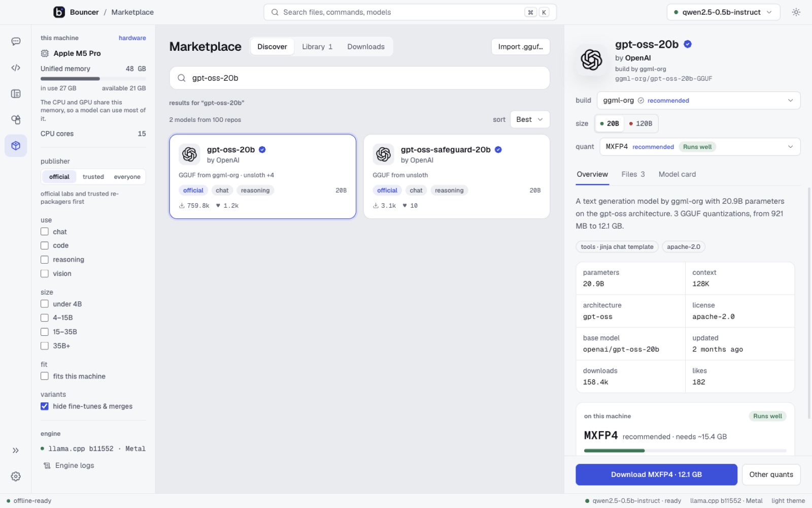The image size is (812, 508).
Task: Click the large OpenAI logo in detail panel
Action: (591, 60)
